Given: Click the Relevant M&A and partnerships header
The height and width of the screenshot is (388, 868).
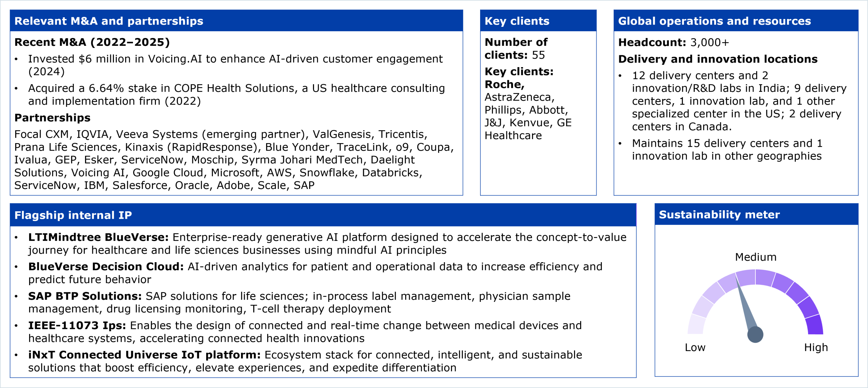Looking at the screenshot, I should pos(108,21).
